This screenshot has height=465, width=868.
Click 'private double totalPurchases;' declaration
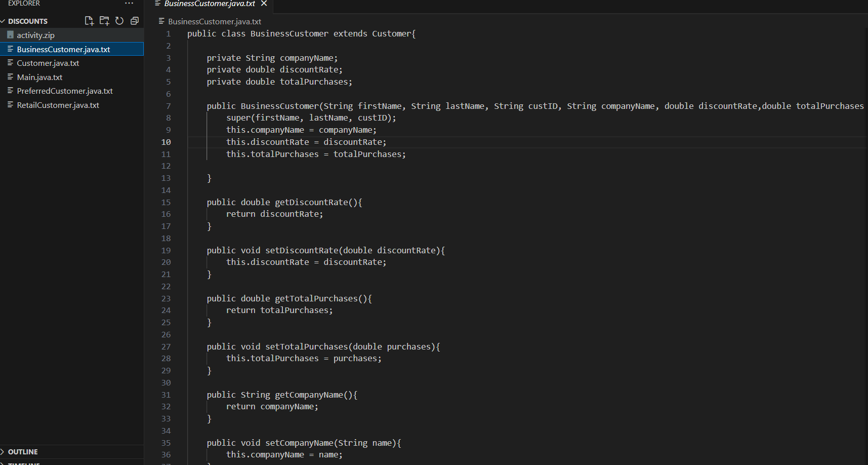click(279, 82)
